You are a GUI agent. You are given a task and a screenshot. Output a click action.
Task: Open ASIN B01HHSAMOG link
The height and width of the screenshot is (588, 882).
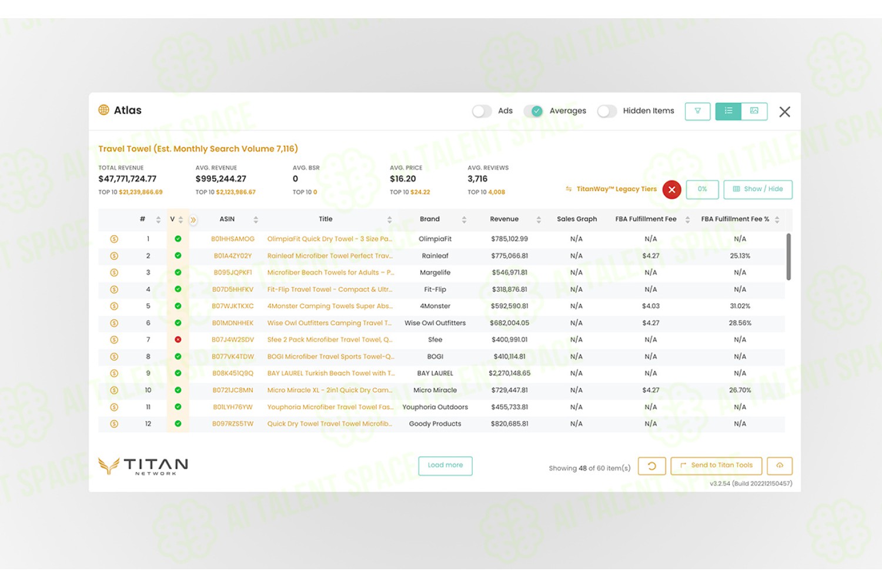click(233, 239)
